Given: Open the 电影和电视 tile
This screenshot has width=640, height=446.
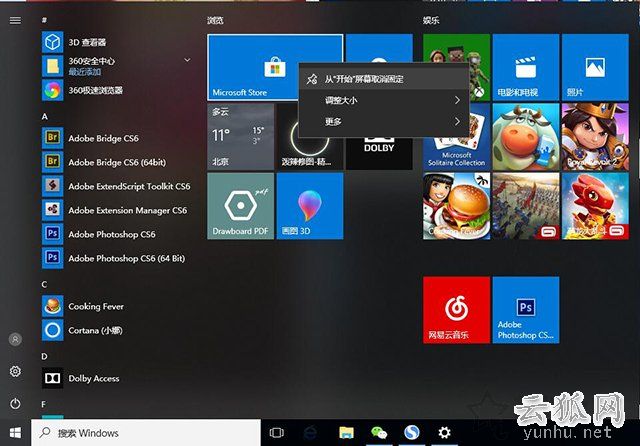Looking at the screenshot, I should coord(526,67).
